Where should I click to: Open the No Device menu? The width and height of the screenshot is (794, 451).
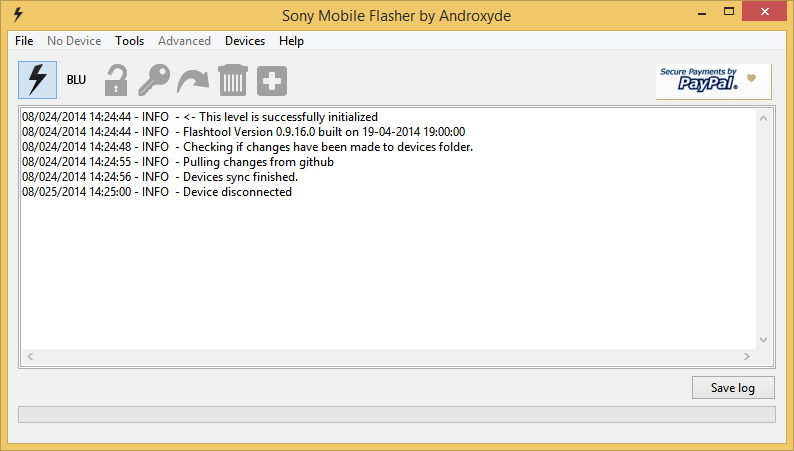point(74,41)
